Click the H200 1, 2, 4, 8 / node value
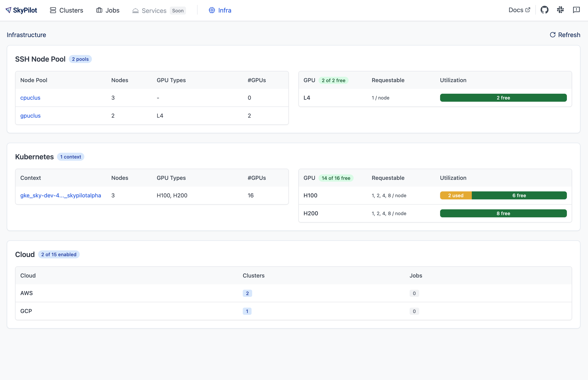Viewport: 588px width, 380px height. pyautogui.click(x=389, y=214)
